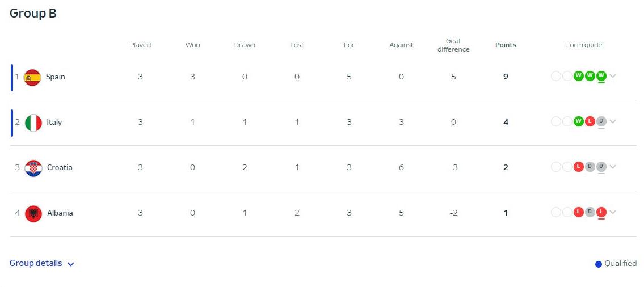The image size is (644, 287).
Task: Expand Spain's form guide chevron
Action: pyautogui.click(x=613, y=77)
